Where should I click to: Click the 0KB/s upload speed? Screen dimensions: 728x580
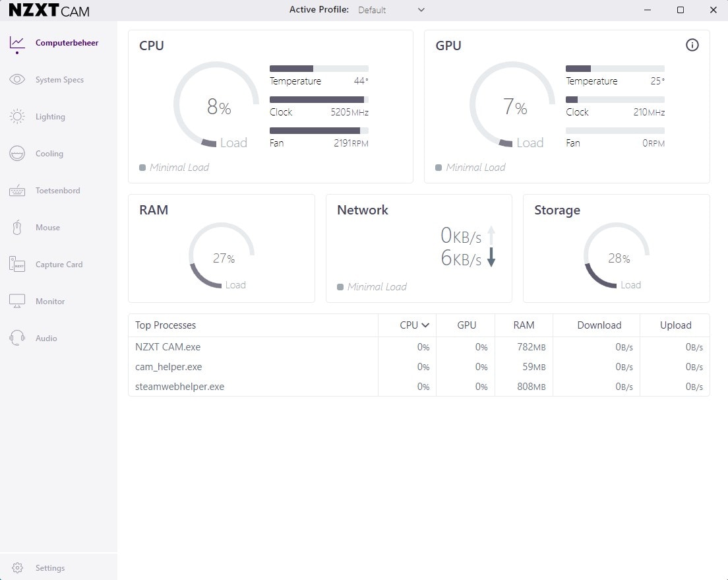click(461, 236)
